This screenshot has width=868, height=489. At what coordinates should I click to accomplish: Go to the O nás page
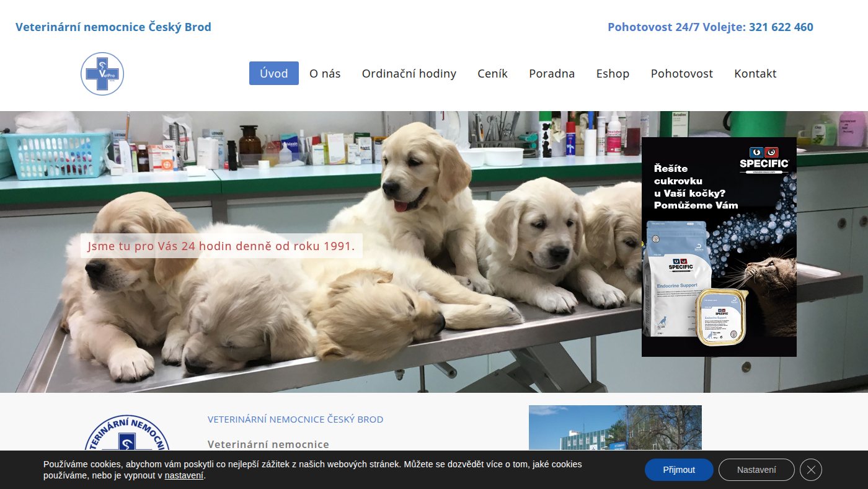(325, 73)
